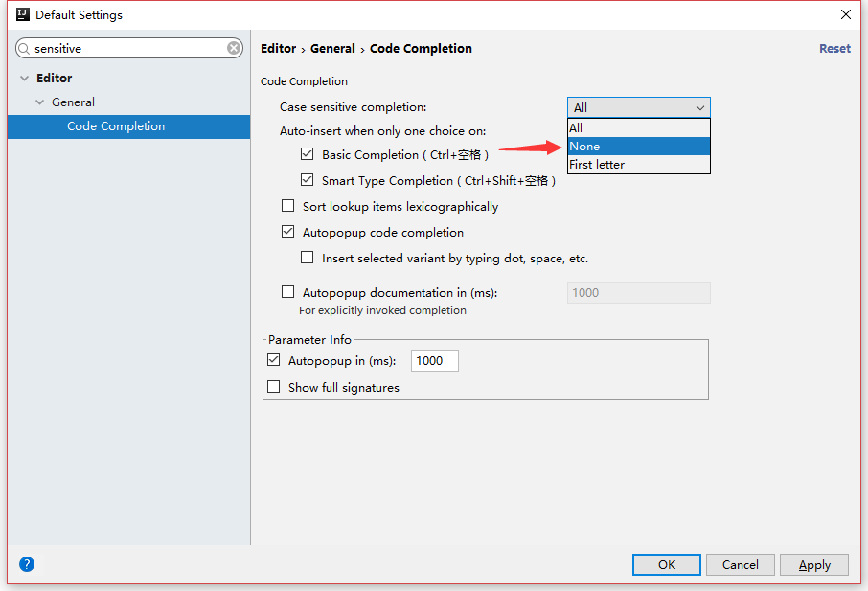Disable Autopopup code completion
The width and height of the screenshot is (868, 591).
287,232
